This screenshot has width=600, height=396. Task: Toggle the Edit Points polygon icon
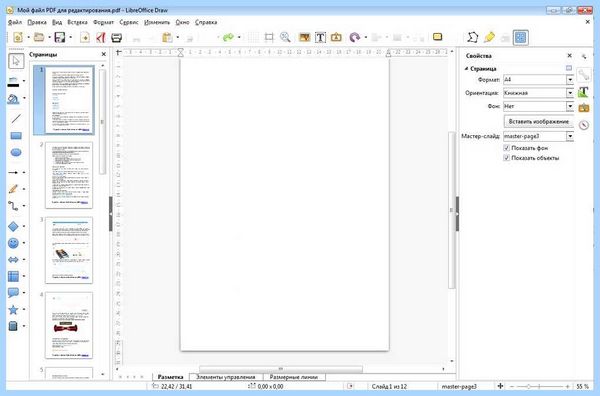pyautogui.click(x=473, y=37)
